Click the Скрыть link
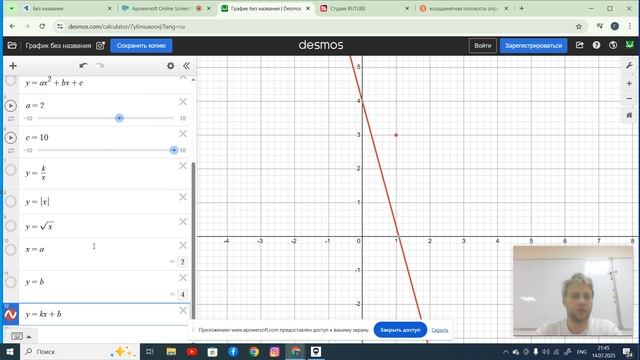The image size is (640, 360). point(440,330)
